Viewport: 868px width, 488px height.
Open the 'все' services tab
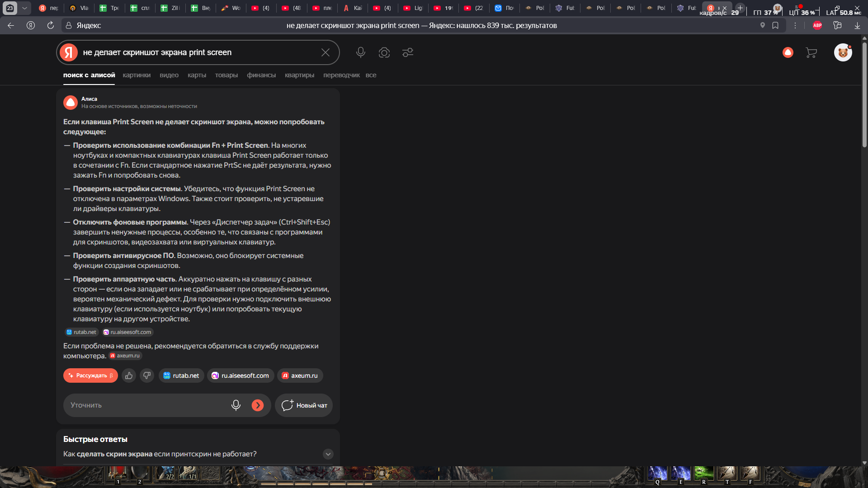pyautogui.click(x=371, y=75)
